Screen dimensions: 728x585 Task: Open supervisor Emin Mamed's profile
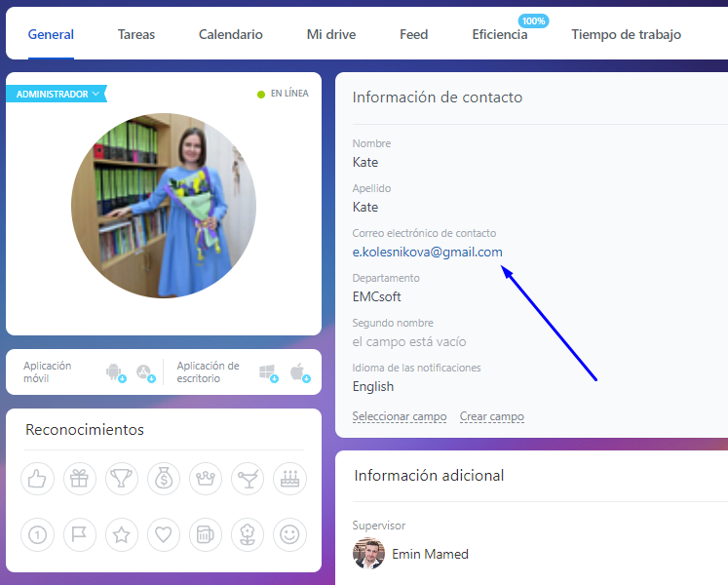(x=430, y=554)
